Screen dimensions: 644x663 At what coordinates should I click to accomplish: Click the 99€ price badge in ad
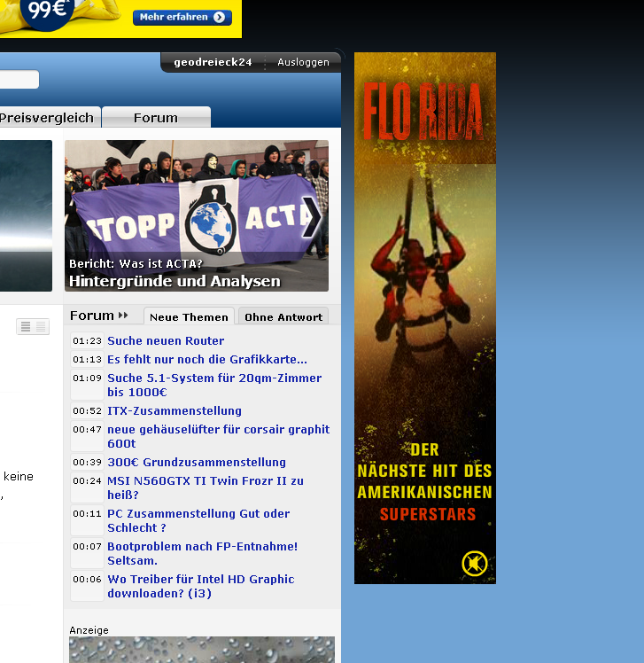[x=47, y=11]
